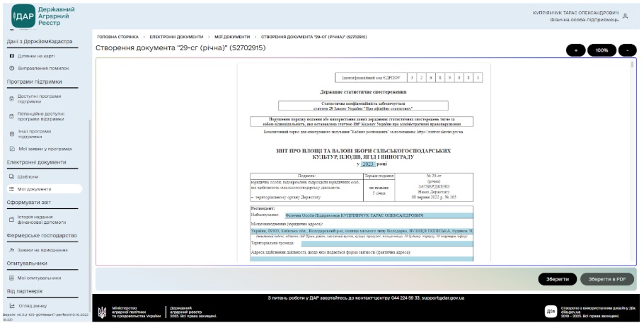Screen dimensions: 644x323
Task: Click the 100% zoom reset button
Action: (602, 50)
